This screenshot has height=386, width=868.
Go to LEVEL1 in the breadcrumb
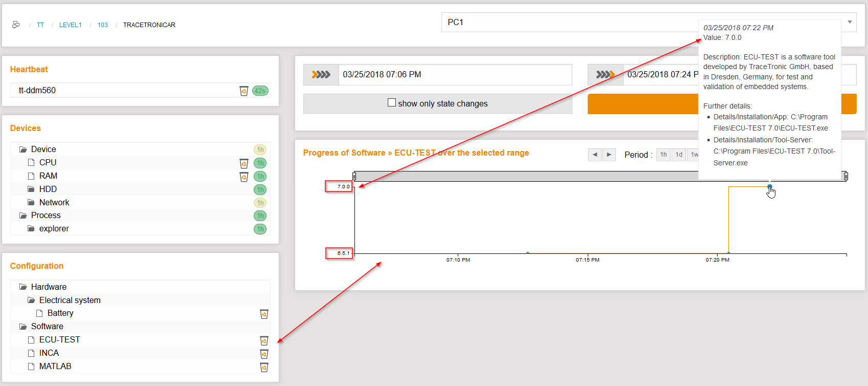tap(71, 25)
